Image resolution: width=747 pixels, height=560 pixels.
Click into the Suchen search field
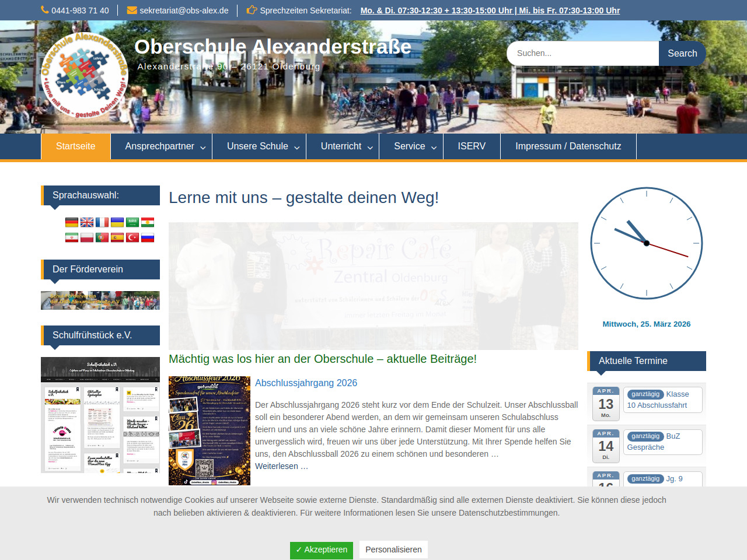582,53
